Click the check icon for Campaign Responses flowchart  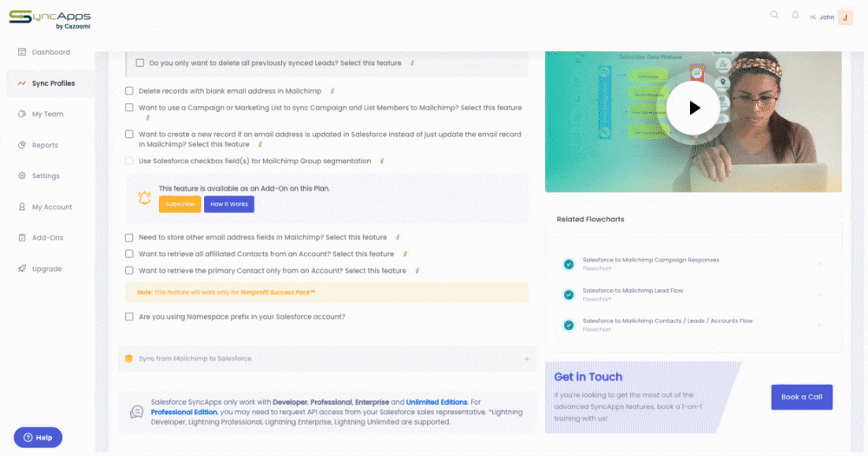(569, 264)
